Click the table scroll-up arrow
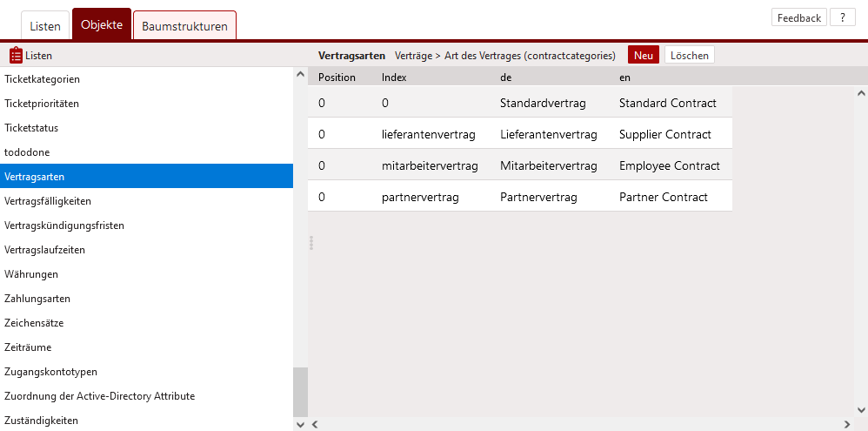 (861, 92)
